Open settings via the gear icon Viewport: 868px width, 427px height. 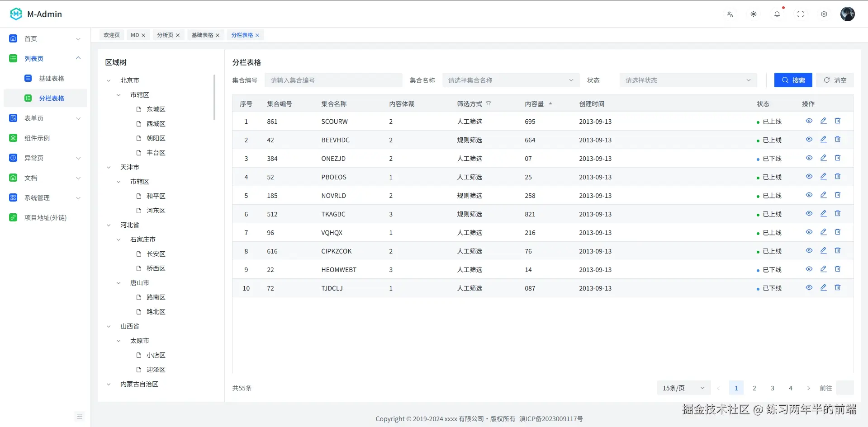[x=824, y=14]
